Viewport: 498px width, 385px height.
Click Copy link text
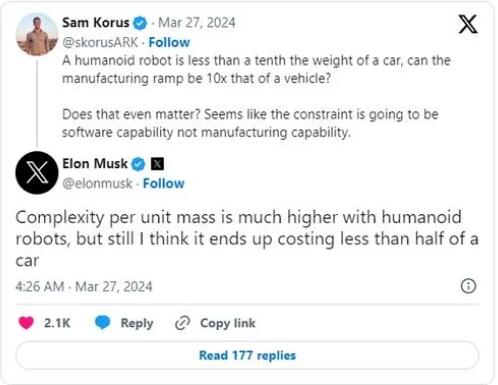coord(228,323)
